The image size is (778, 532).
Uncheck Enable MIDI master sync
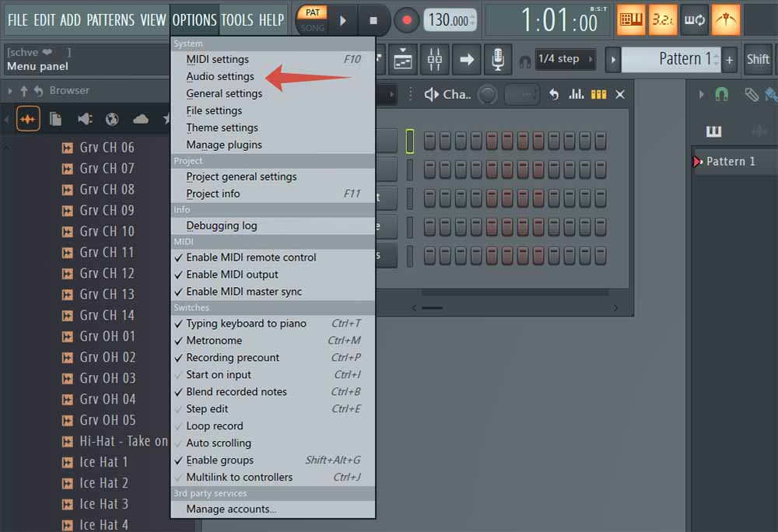244,292
